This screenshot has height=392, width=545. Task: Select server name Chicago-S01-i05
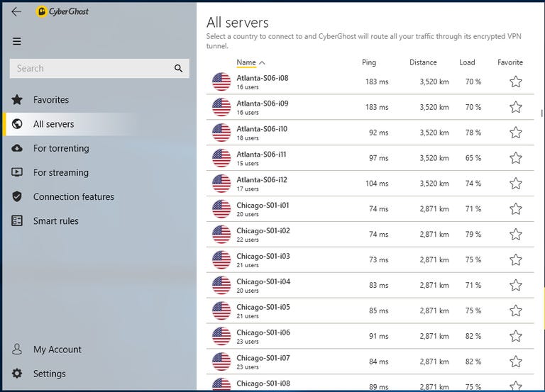[263, 307]
